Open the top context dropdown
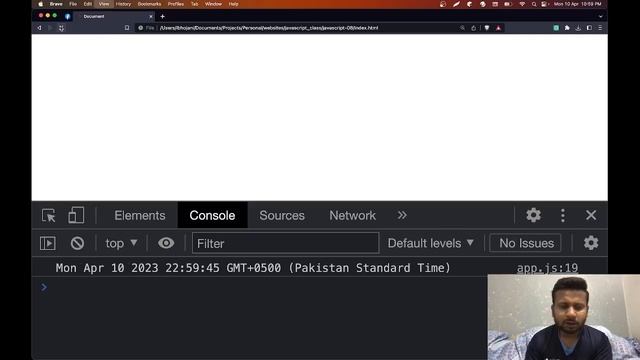This screenshot has height=360, width=640. click(121, 243)
